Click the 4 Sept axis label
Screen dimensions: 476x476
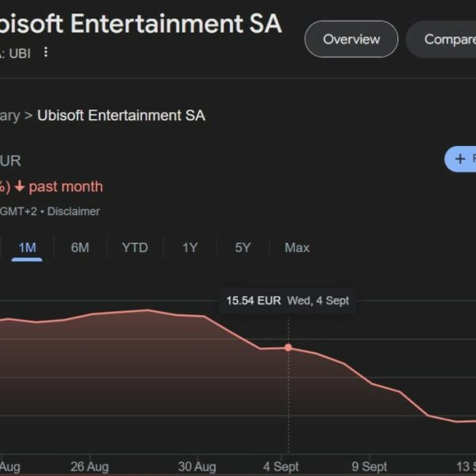pyautogui.click(x=281, y=466)
